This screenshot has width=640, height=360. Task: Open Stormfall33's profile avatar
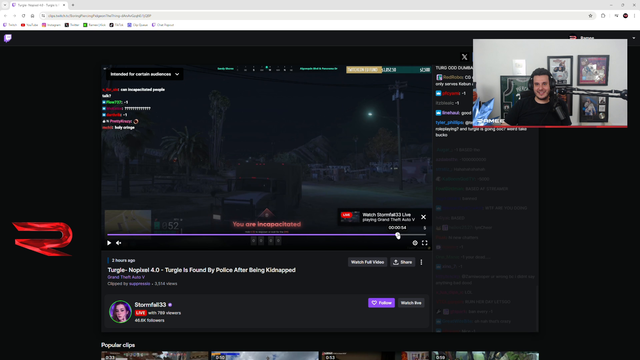(x=120, y=312)
